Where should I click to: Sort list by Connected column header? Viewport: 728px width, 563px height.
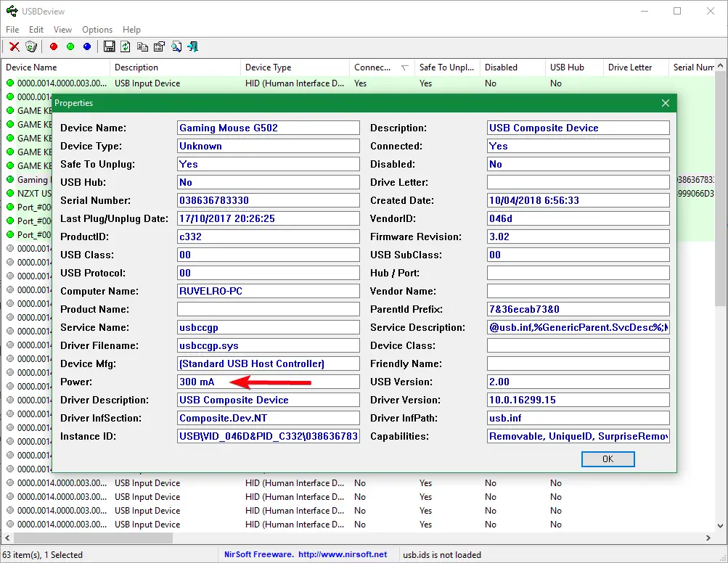(x=373, y=67)
